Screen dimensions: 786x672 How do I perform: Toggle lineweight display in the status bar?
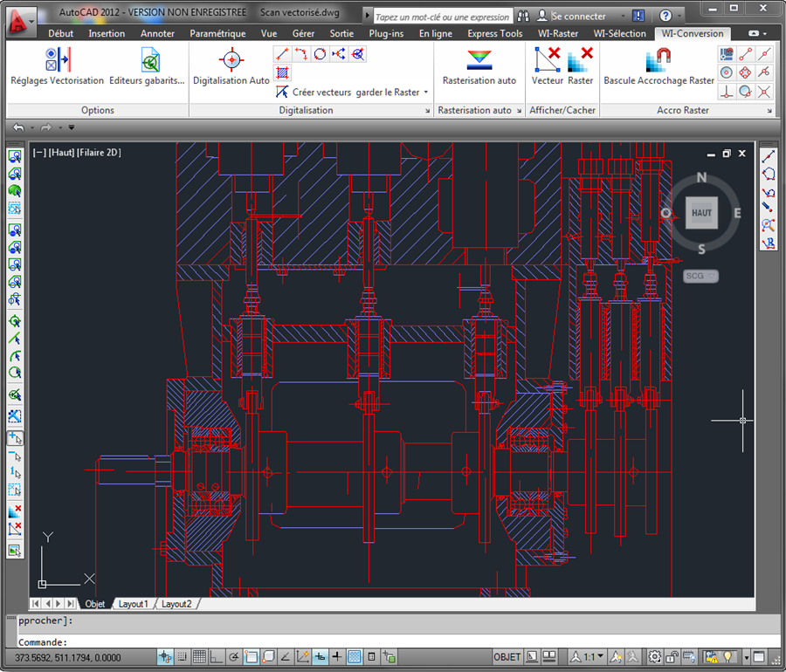pos(337,656)
